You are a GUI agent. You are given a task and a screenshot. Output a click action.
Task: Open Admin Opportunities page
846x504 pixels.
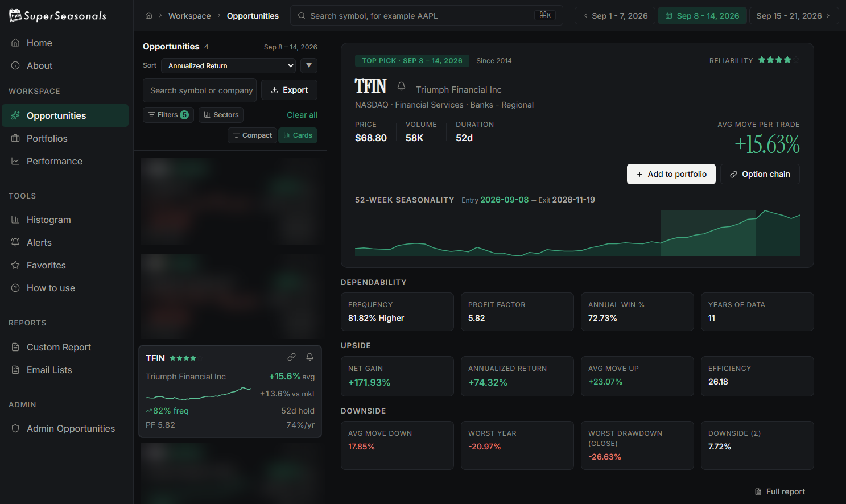coord(64,428)
